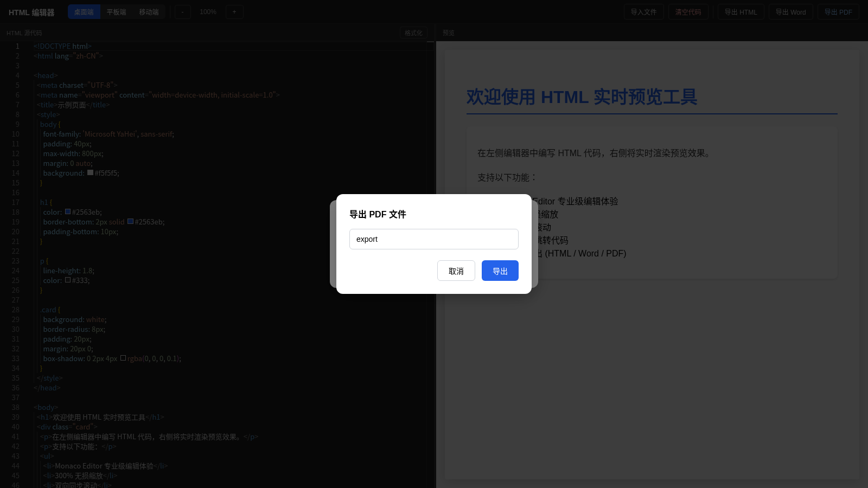Click the 导出 PDF toolbar button
The height and width of the screenshot is (488, 868).
pyautogui.click(x=838, y=12)
